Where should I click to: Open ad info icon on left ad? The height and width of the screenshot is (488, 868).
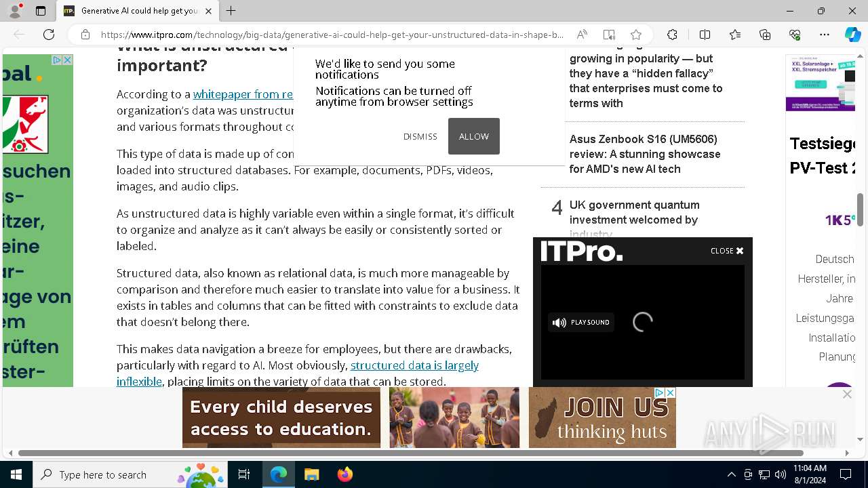58,60
